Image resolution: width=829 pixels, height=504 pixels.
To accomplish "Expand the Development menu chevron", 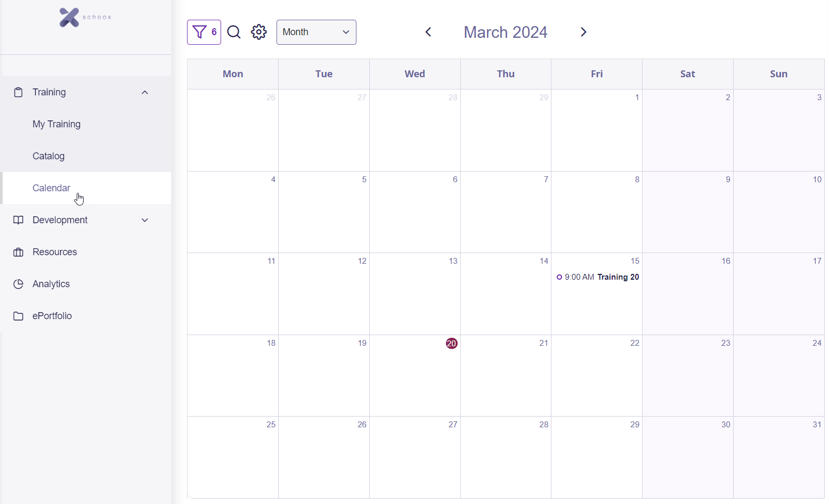I will (x=144, y=220).
